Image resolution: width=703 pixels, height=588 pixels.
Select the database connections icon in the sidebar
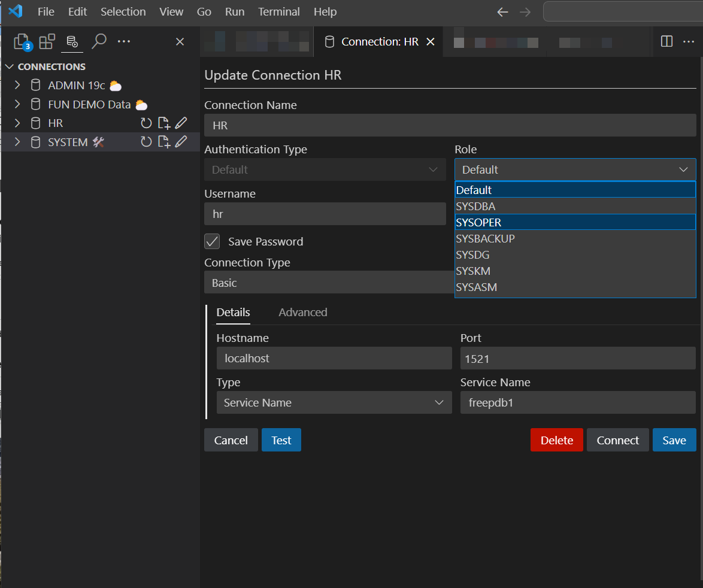[x=72, y=41]
